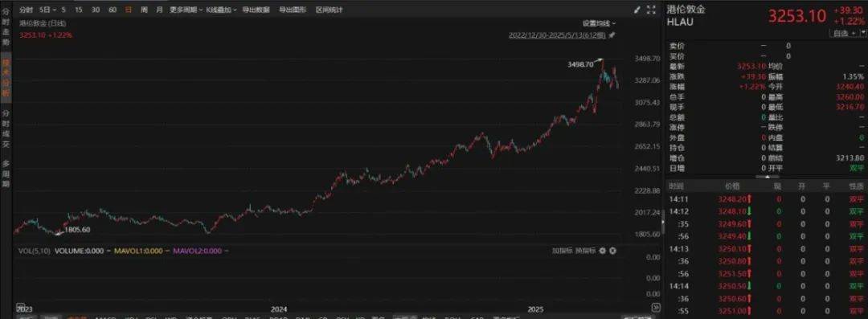Open 区间统计 range statistics
The image size is (868, 319).
point(330,10)
